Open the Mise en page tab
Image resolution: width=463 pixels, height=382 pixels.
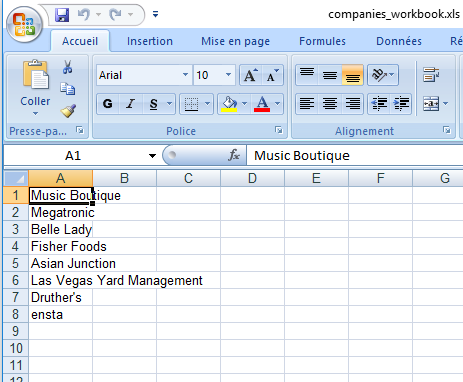click(x=235, y=41)
